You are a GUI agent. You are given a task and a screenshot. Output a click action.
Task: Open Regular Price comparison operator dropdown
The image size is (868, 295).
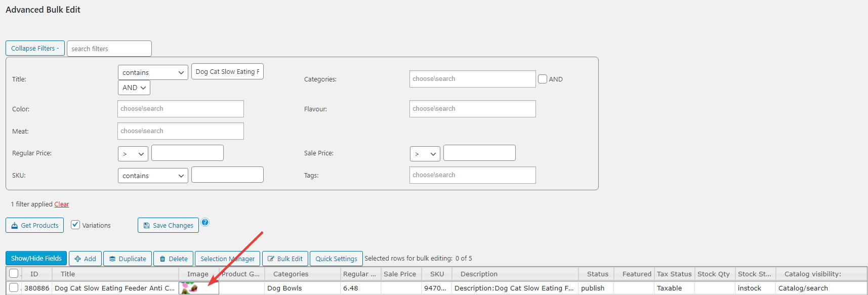(x=133, y=154)
